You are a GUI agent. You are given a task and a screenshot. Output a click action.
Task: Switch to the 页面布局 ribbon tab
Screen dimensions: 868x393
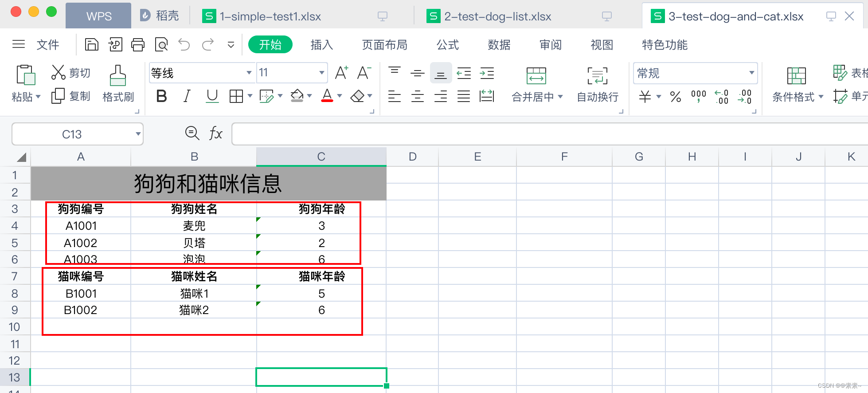coord(384,45)
